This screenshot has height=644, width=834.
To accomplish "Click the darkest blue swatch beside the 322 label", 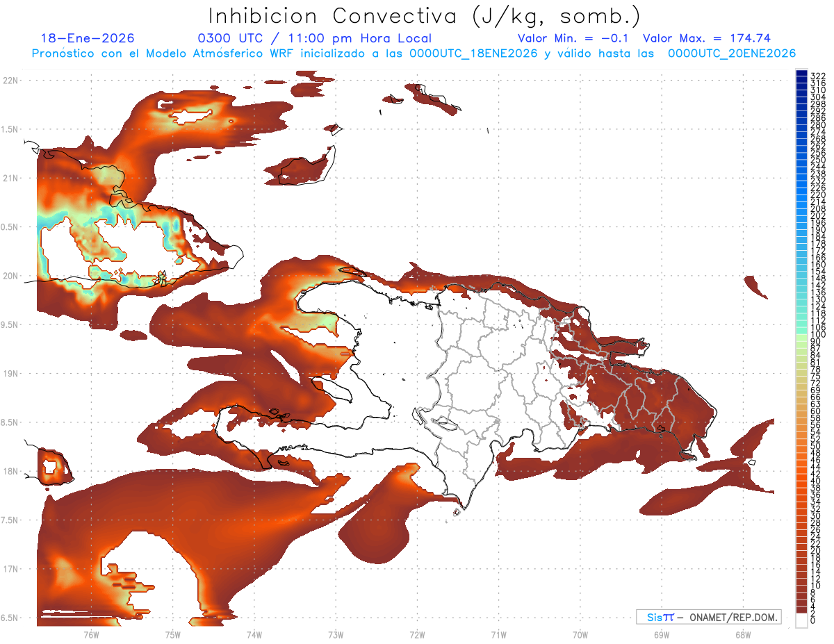I will [x=801, y=74].
